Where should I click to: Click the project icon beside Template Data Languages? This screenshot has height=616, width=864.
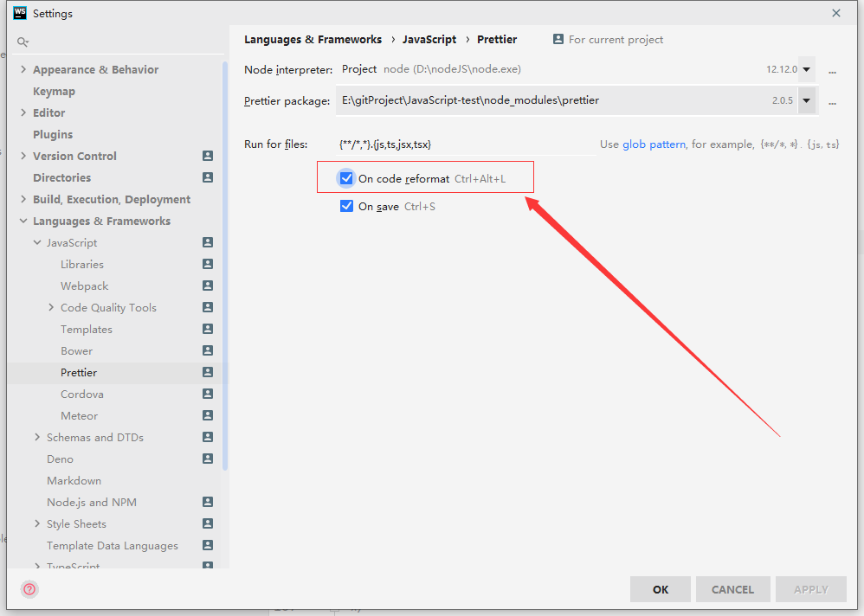pyautogui.click(x=208, y=545)
